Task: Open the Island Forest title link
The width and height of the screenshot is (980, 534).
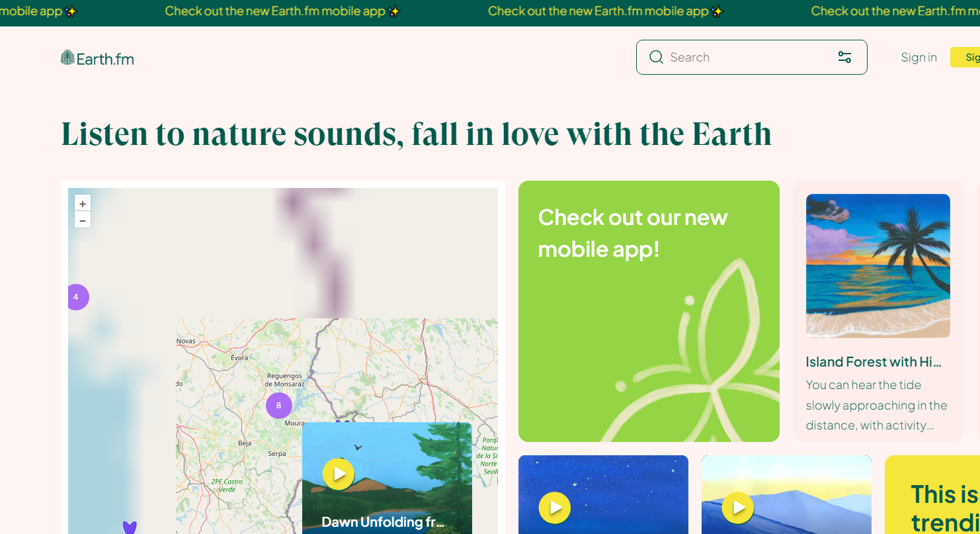Action: point(873,362)
